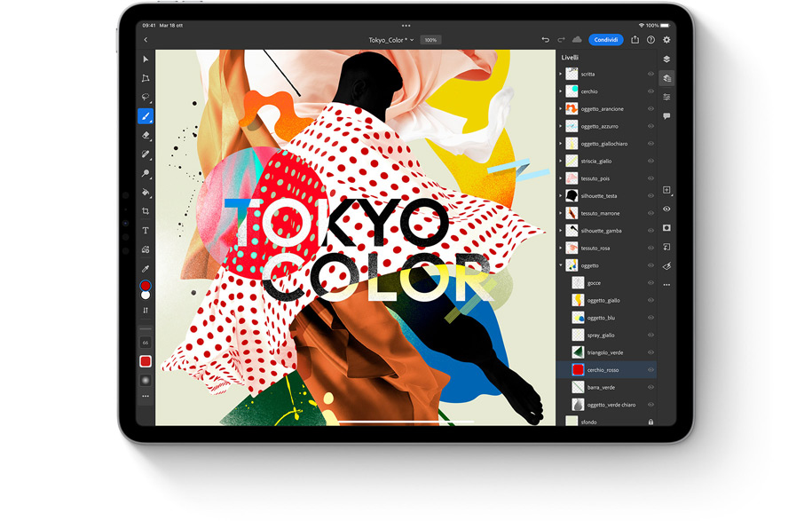Select the Type tool
The height and width of the screenshot is (521, 812).
[x=146, y=231]
